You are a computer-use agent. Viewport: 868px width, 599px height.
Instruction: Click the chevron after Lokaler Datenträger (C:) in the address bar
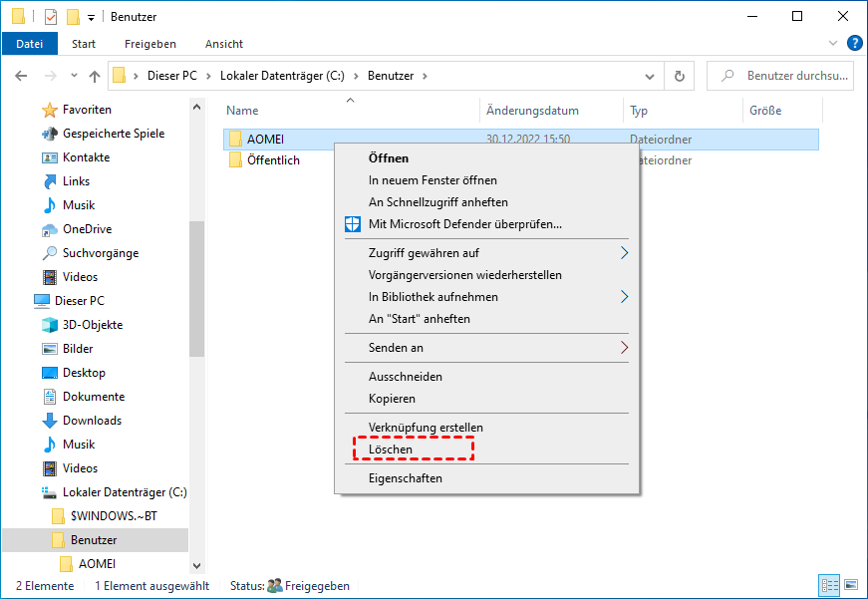click(356, 76)
